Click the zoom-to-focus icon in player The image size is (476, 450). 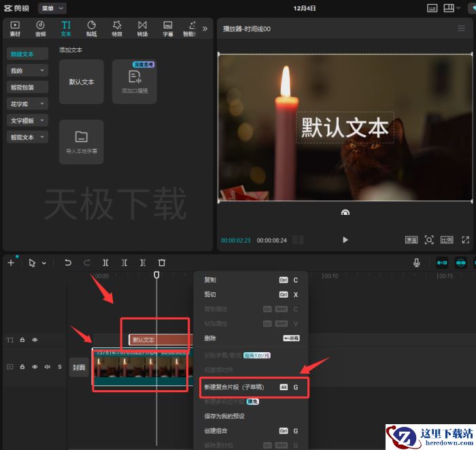pos(429,240)
